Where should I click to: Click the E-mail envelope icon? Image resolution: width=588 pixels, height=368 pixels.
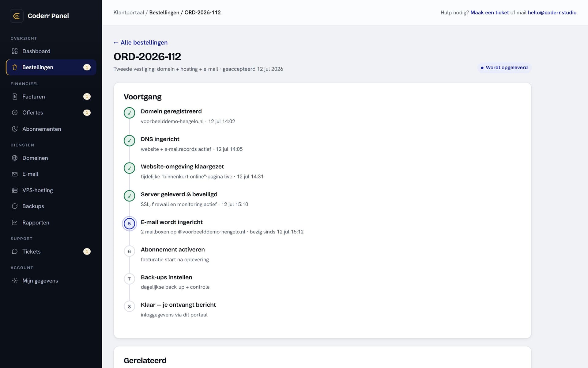[x=15, y=174]
